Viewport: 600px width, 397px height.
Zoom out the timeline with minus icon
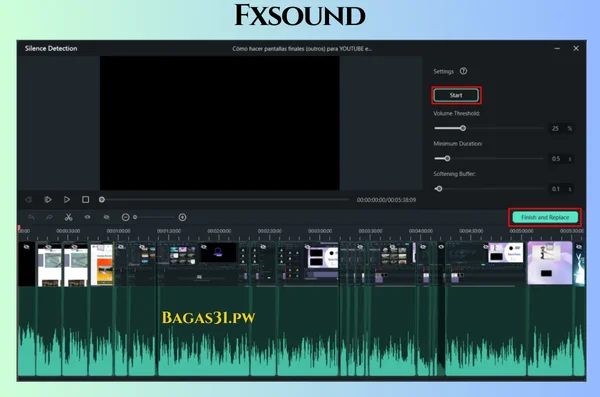(x=125, y=217)
